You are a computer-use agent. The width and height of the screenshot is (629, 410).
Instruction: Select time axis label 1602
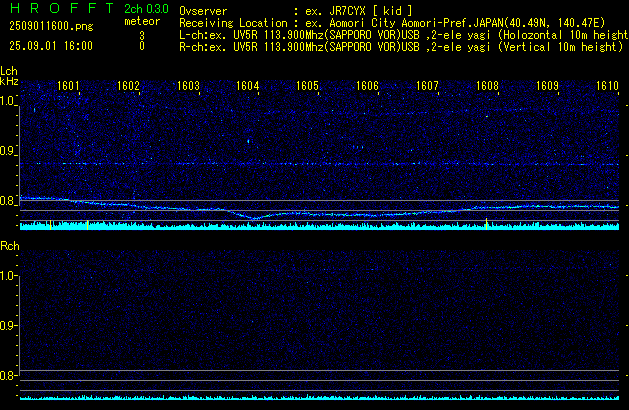[128, 86]
